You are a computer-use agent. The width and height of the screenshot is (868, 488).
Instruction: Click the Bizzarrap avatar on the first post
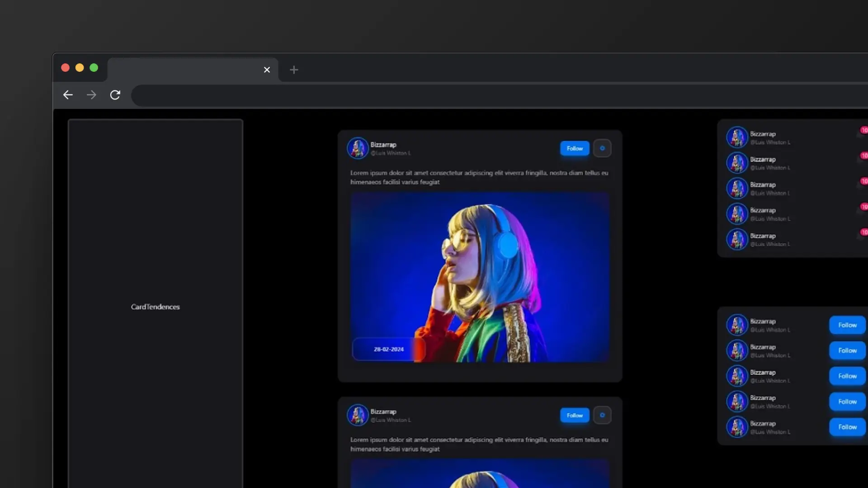(358, 148)
